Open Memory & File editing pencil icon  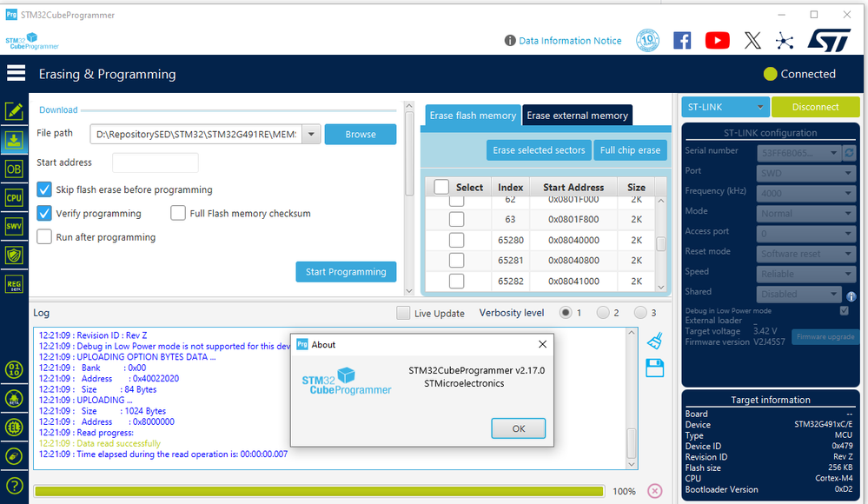[14, 110]
